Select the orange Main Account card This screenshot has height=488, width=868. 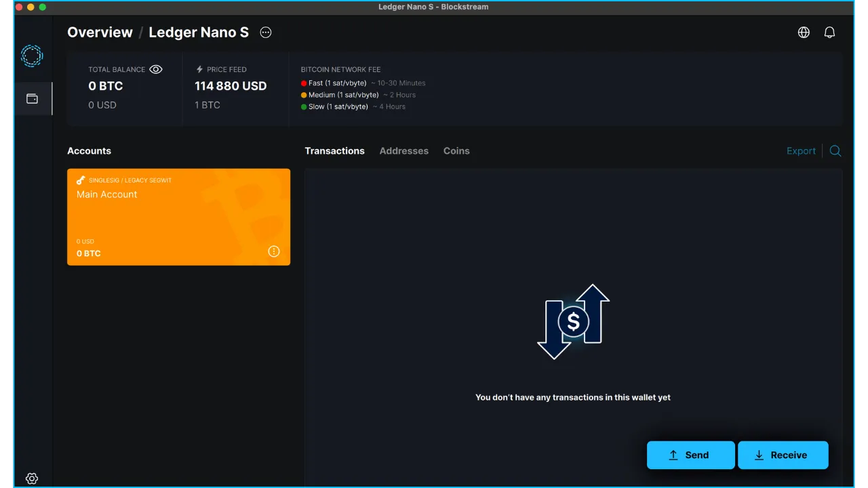tap(178, 217)
